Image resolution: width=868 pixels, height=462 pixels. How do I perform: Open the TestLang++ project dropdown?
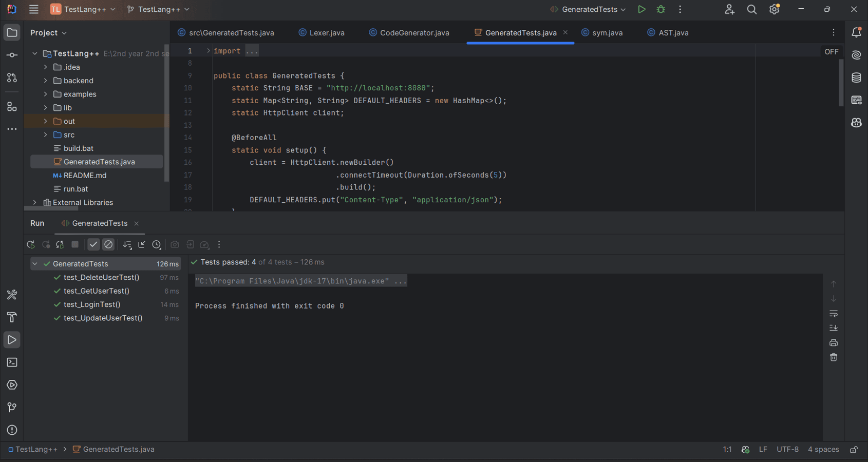tap(83, 9)
